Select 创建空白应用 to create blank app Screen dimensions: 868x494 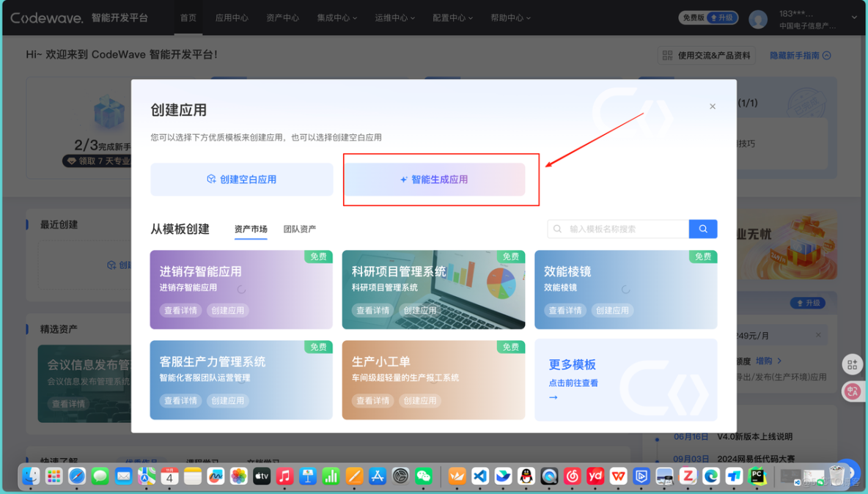pos(241,179)
